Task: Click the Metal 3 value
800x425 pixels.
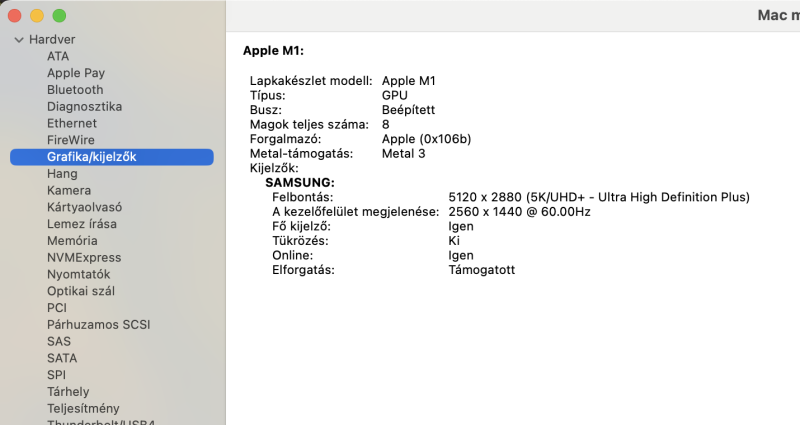Action: (404, 154)
